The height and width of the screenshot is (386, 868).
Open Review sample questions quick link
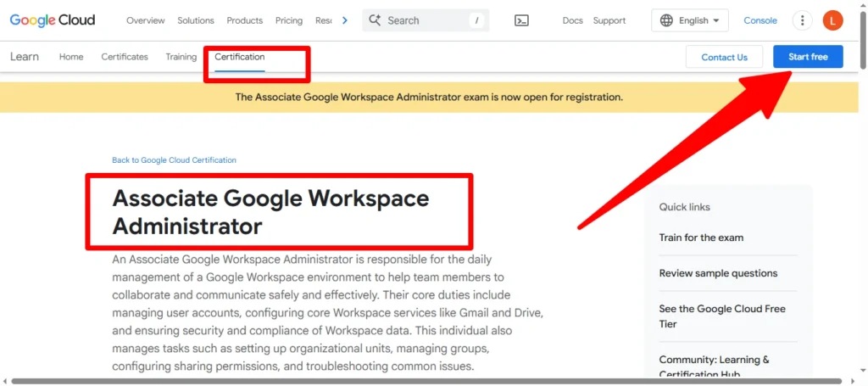click(718, 273)
